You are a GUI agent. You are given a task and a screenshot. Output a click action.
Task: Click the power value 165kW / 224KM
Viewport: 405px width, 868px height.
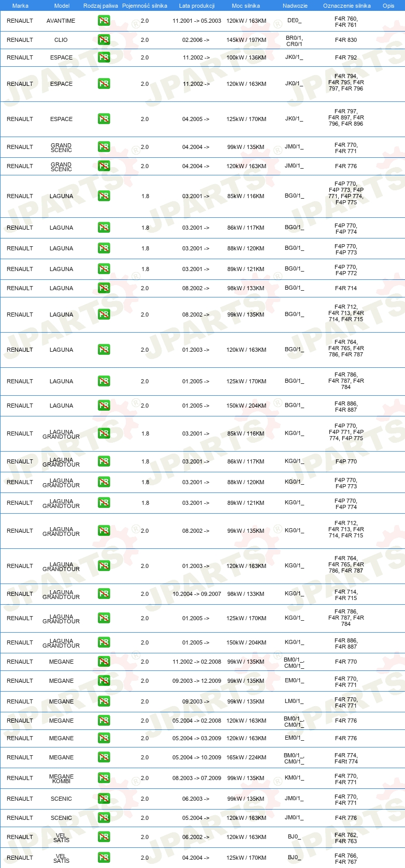pos(246,757)
